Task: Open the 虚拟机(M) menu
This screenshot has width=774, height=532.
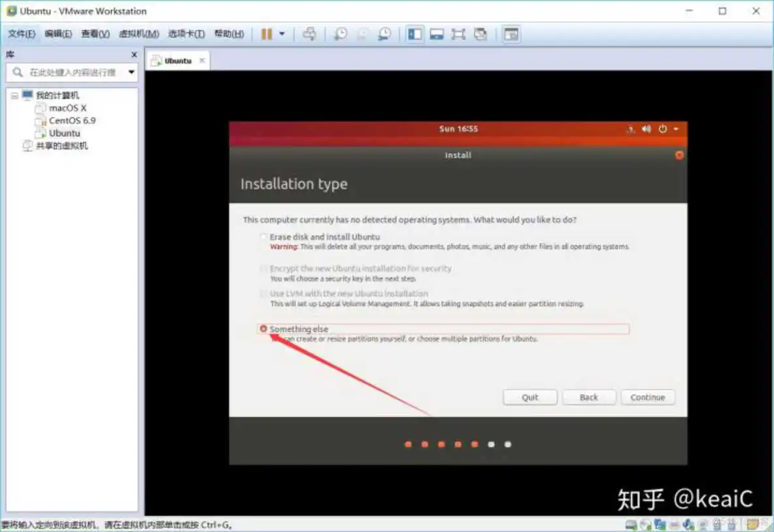Action: click(x=138, y=33)
